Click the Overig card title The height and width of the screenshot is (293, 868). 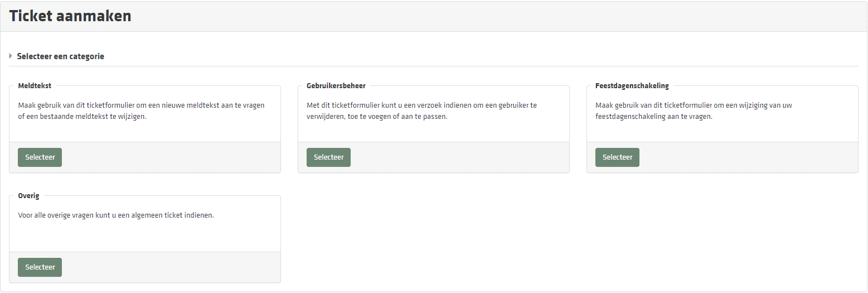(x=29, y=196)
